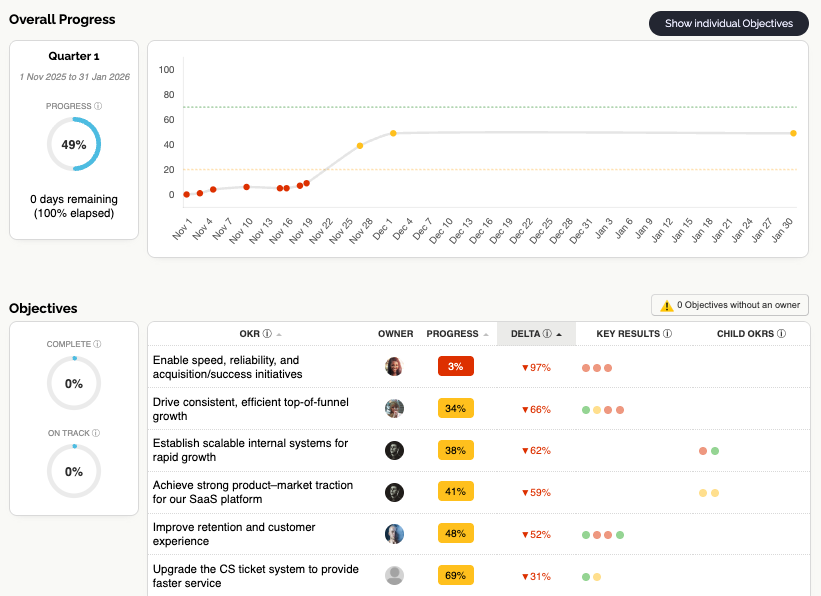The width and height of the screenshot is (821, 596).
Task: Click the info icon beside ON TRACK gauge
Action: [95, 432]
